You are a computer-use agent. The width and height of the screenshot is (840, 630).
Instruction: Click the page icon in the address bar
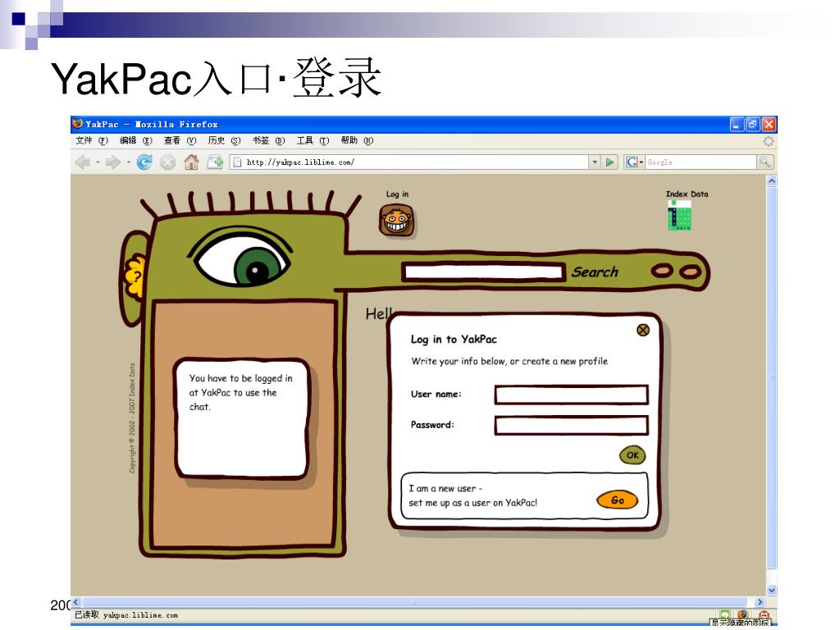coord(237,162)
